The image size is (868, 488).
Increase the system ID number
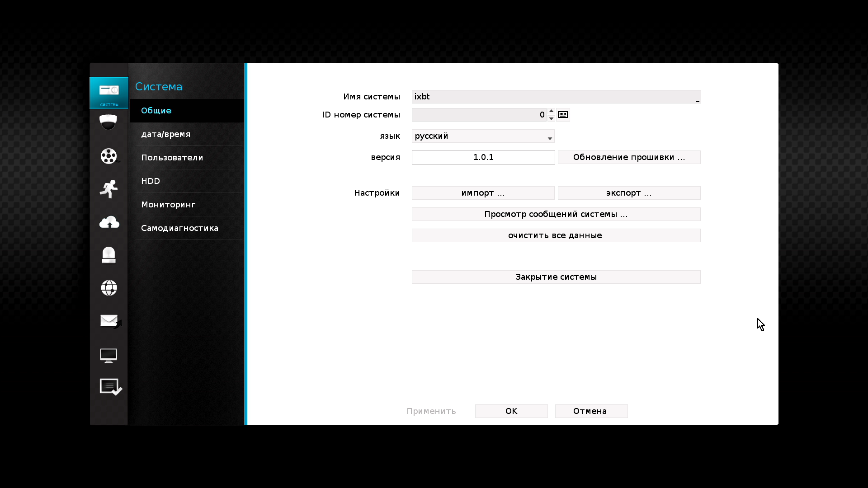pos(551,111)
